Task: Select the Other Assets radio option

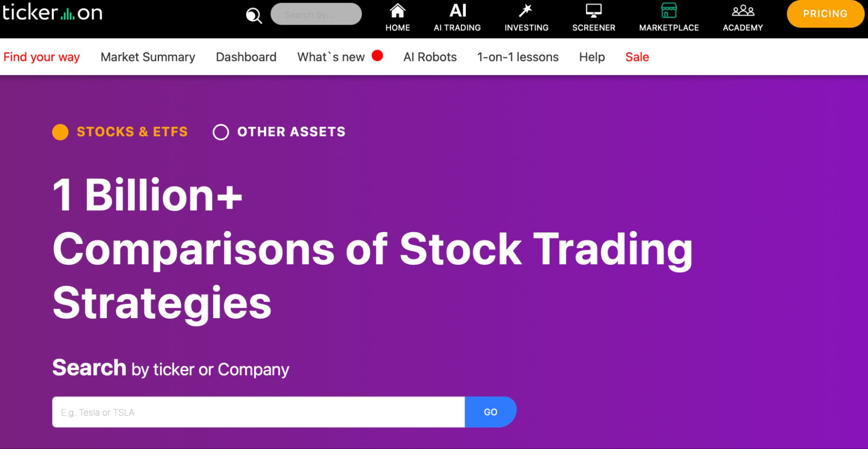Action: (221, 132)
